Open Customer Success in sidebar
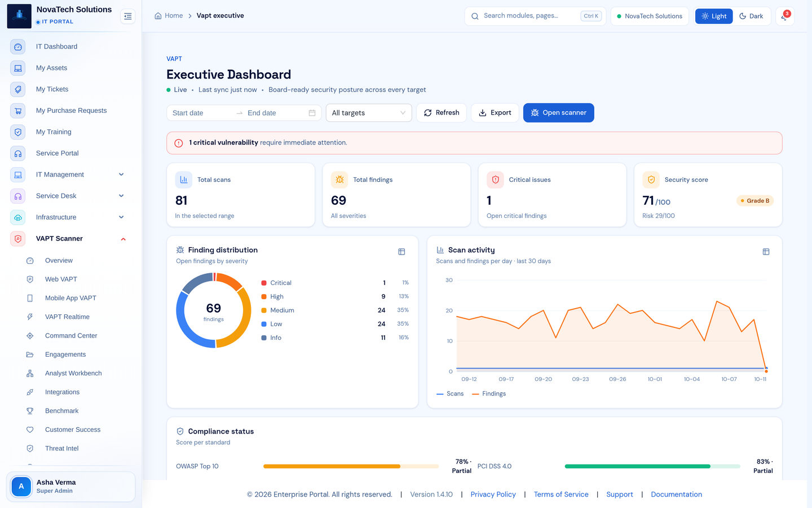 coord(73,430)
